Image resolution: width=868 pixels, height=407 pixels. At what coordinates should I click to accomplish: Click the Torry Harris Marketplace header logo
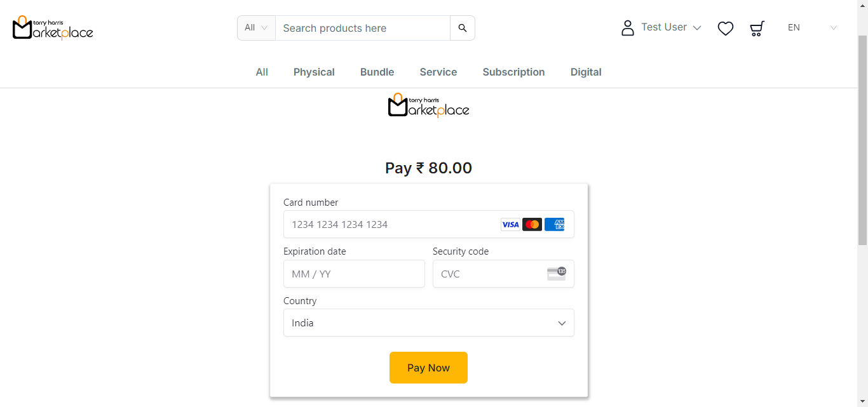[x=53, y=27]
